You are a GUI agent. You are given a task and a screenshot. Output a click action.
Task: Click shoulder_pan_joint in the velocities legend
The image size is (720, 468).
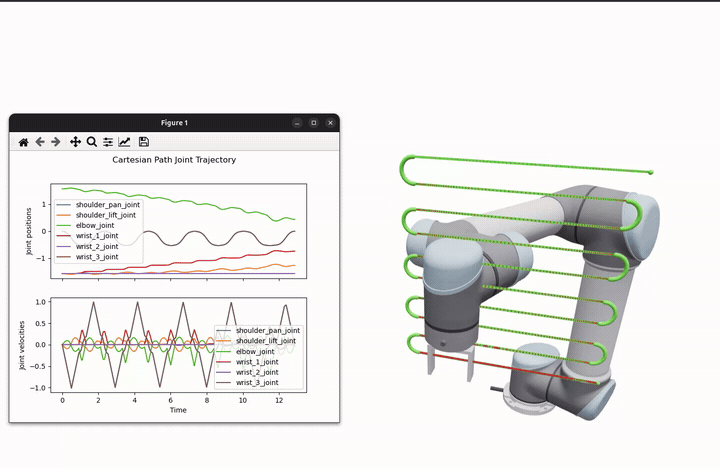pos(268,331)
